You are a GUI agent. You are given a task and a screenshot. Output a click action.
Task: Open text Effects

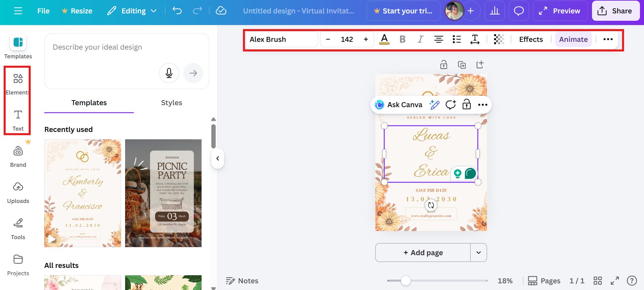pyautogui.click(x=531, y=40)
